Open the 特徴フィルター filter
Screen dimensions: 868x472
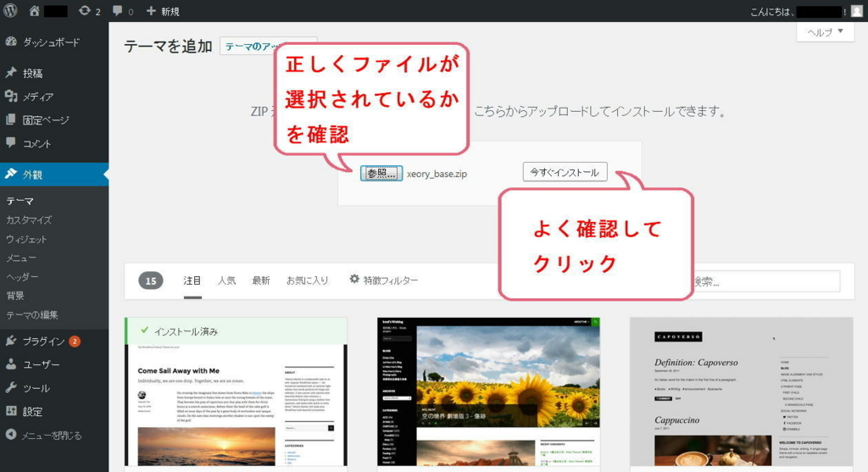[384, 280]
